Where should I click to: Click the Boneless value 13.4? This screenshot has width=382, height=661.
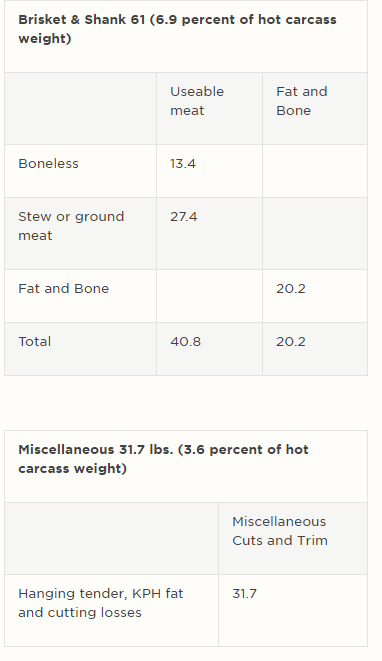183,164
